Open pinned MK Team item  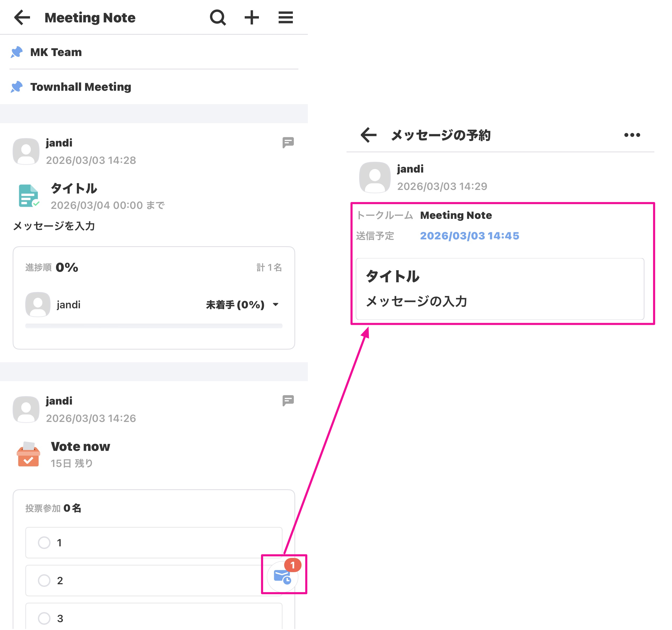(56, 52)
